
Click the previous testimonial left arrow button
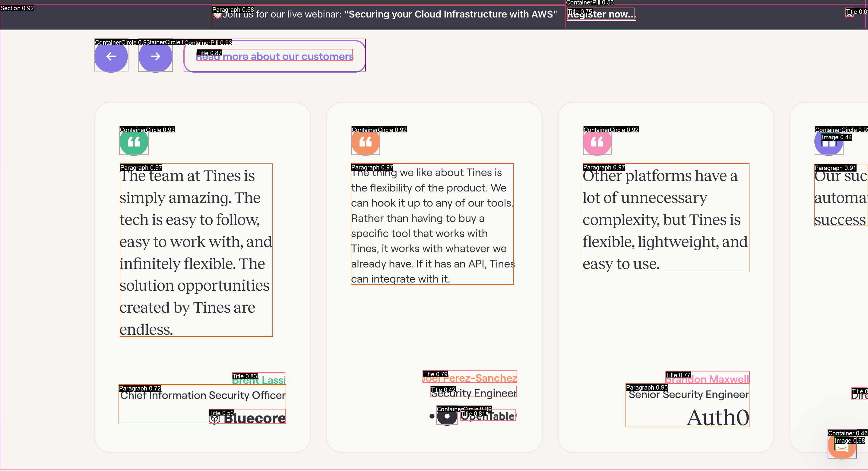[x=111, y=56]
